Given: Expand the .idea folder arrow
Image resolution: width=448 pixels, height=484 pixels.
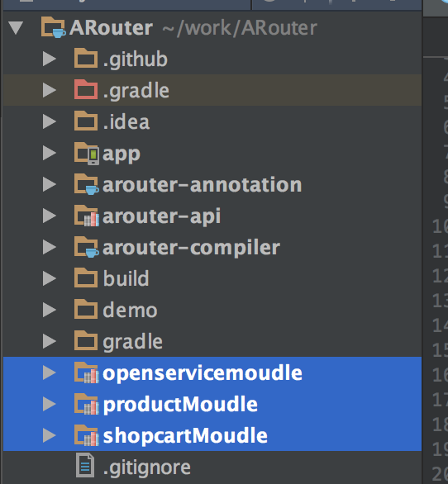Looking at the screenshot, I should tap(49, 121).
